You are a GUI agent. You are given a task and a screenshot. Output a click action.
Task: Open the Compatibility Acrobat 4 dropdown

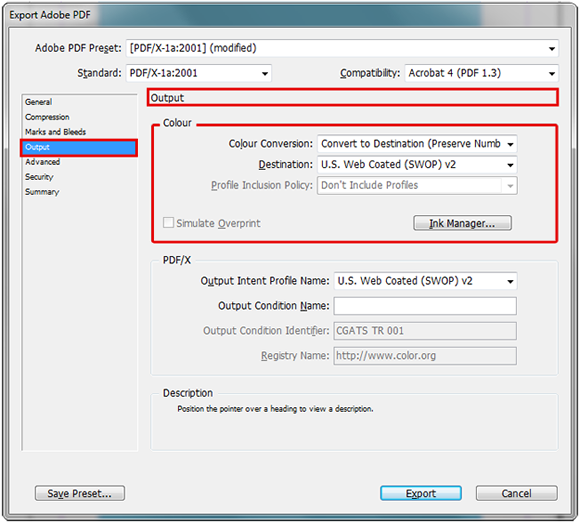coord(481,73)
